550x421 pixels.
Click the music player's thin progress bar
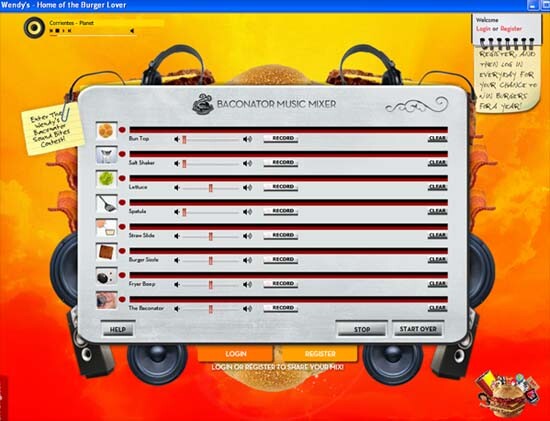click(92, 35)
